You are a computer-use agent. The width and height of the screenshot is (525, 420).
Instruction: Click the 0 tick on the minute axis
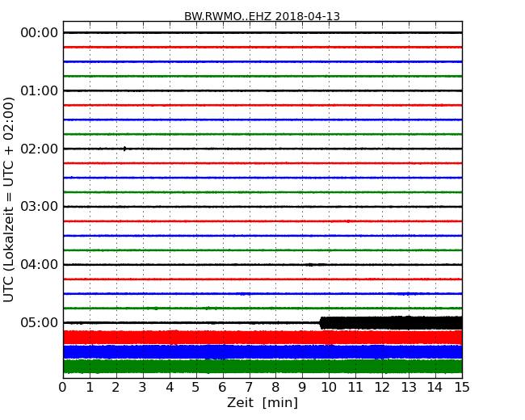pos(63,387)
